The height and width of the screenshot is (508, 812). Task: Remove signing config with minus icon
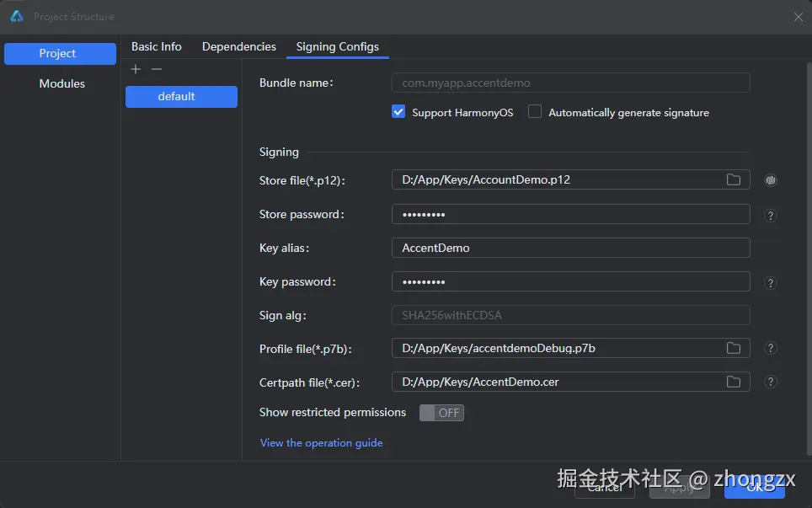[x=157, y=69]
